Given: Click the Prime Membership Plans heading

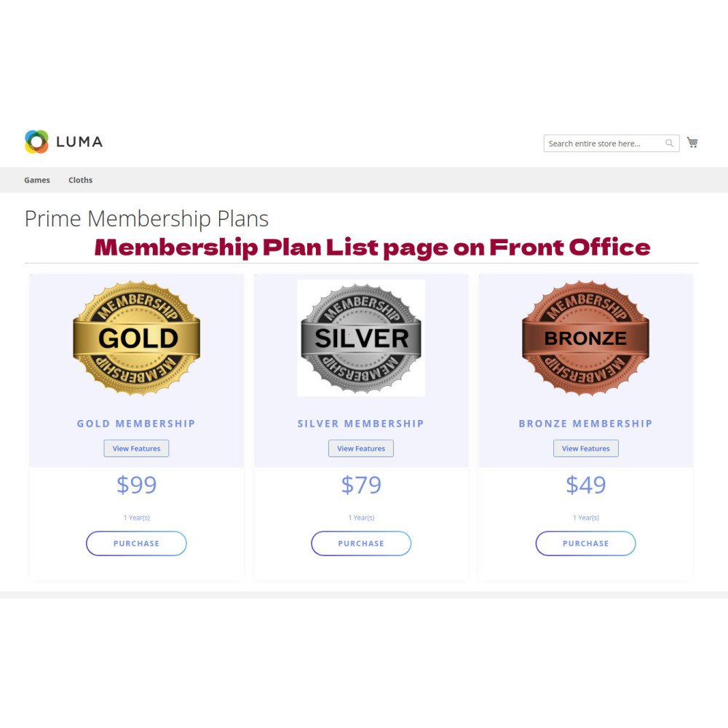Looking at the screenshot, I should (147, 219).
